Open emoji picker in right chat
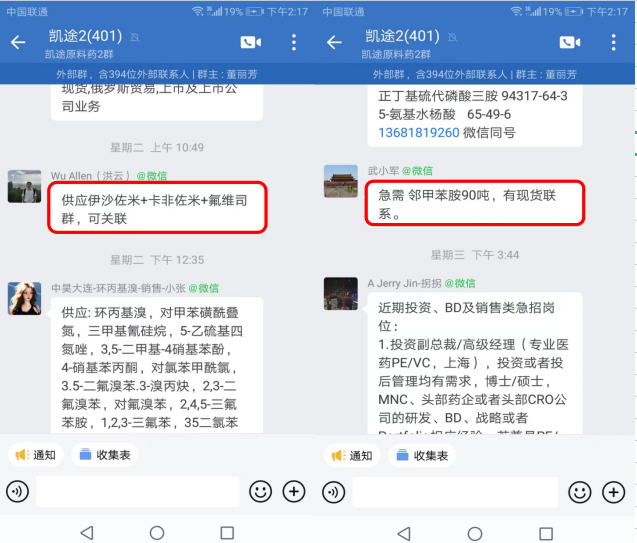The image size is (637, 543). pyautogui.click(x=580, y=492)
